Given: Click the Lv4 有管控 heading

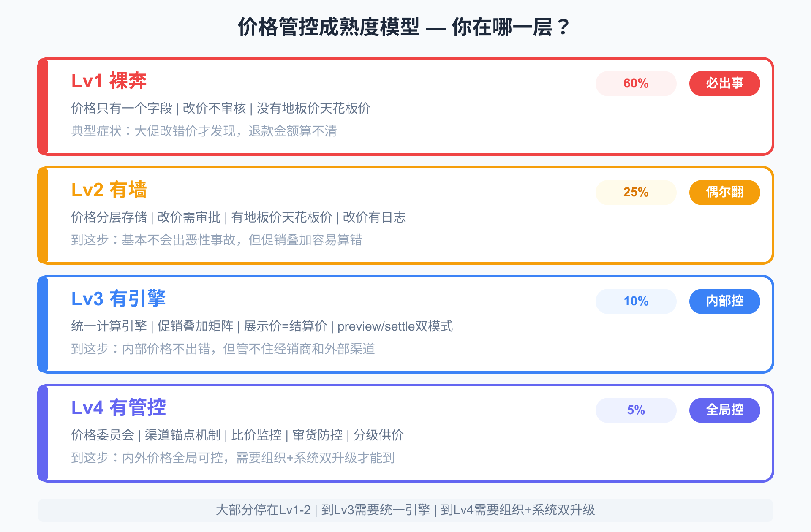Looking at the screenshot, I should click(118, 407).
